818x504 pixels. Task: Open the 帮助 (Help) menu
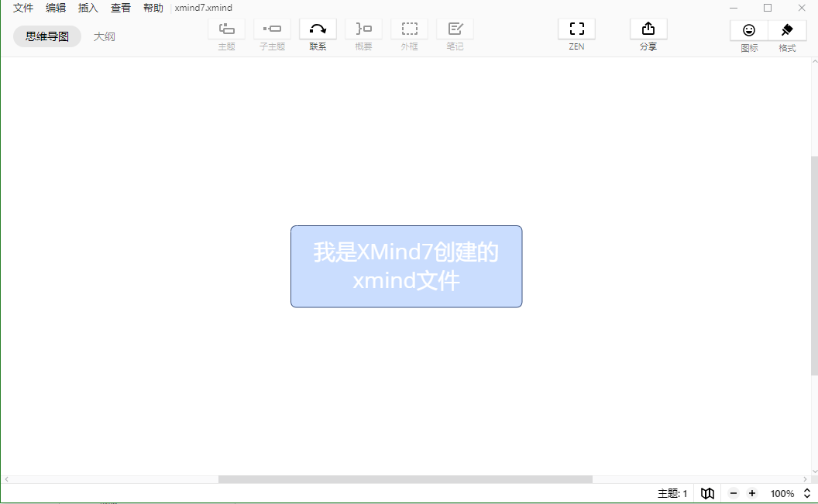tap(152, 8)
